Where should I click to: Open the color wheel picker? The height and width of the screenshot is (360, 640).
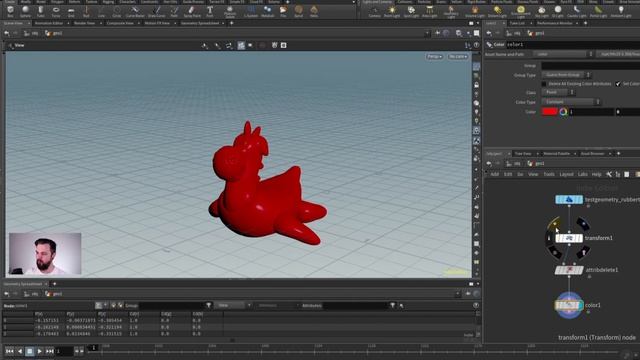point(563,112)
